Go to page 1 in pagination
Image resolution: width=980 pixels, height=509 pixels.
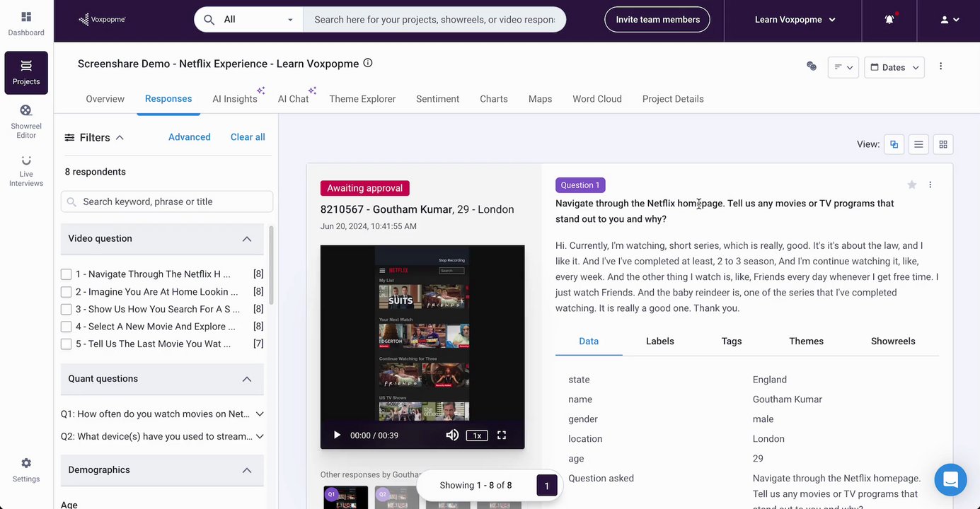(546, 486)
